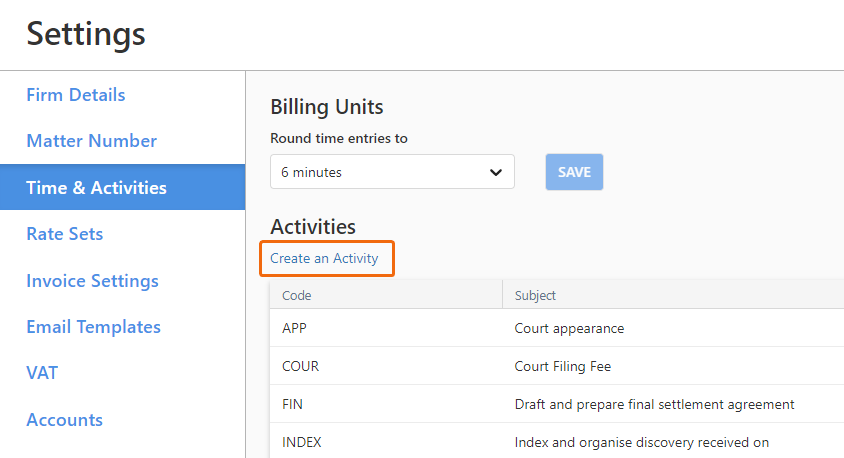Open Rate Sets settings
Viewport: 844px width, 458px height.
click(x=65, y=234)
